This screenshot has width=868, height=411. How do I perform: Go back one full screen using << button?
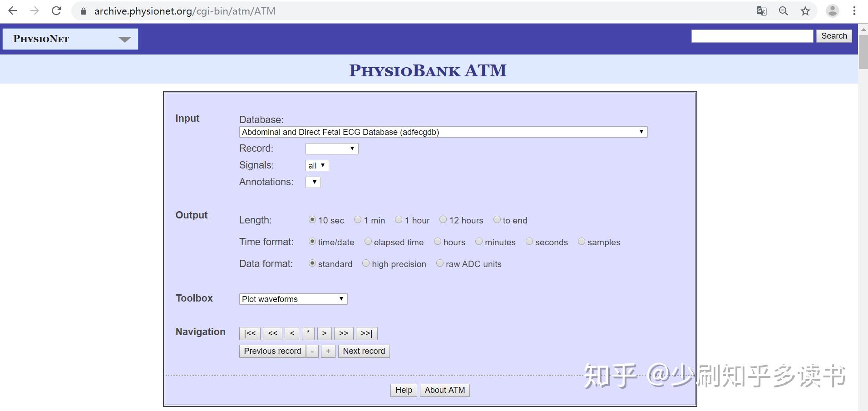point(272,333)
